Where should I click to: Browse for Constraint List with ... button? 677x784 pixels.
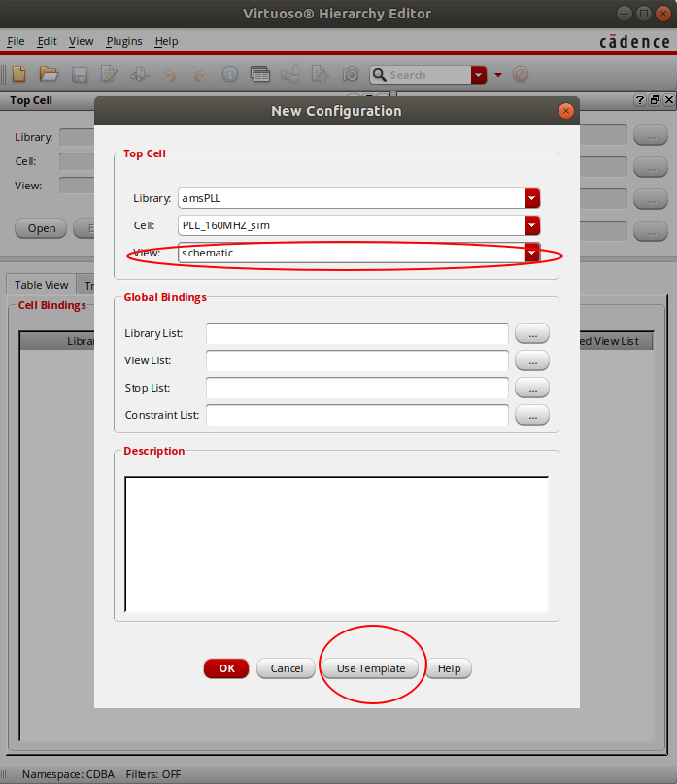(x=532, y=415)
